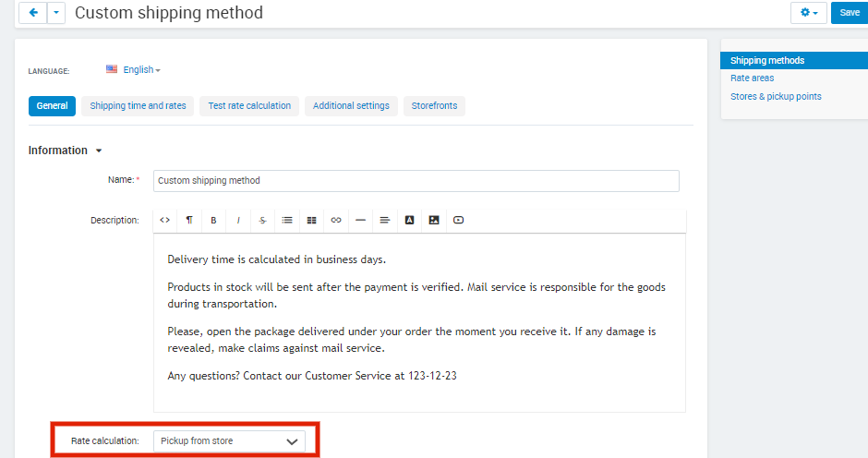Open the Rate calculation dropdown
This screenshot has width=868, height=458.
(x=229, y=441)
